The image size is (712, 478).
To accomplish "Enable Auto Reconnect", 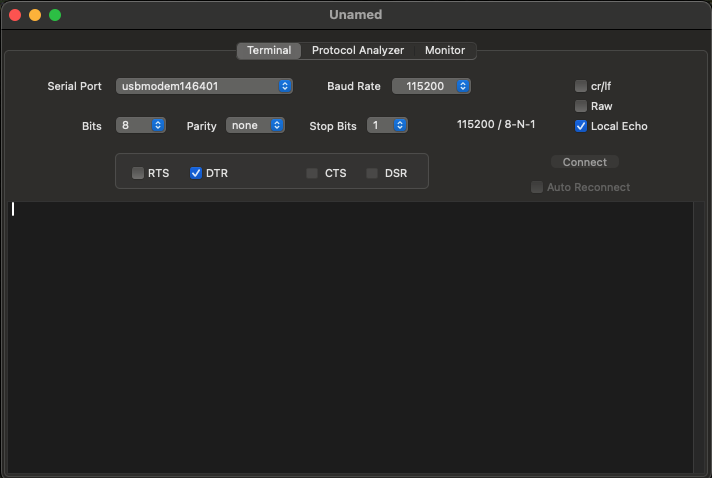I will pyautogui.click(x=537, y=187).
